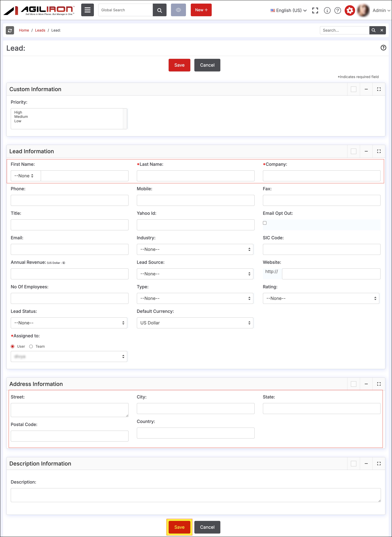The image size is (392, 537).
Task: Open the Type dropdown
Action: click(195, 298)
